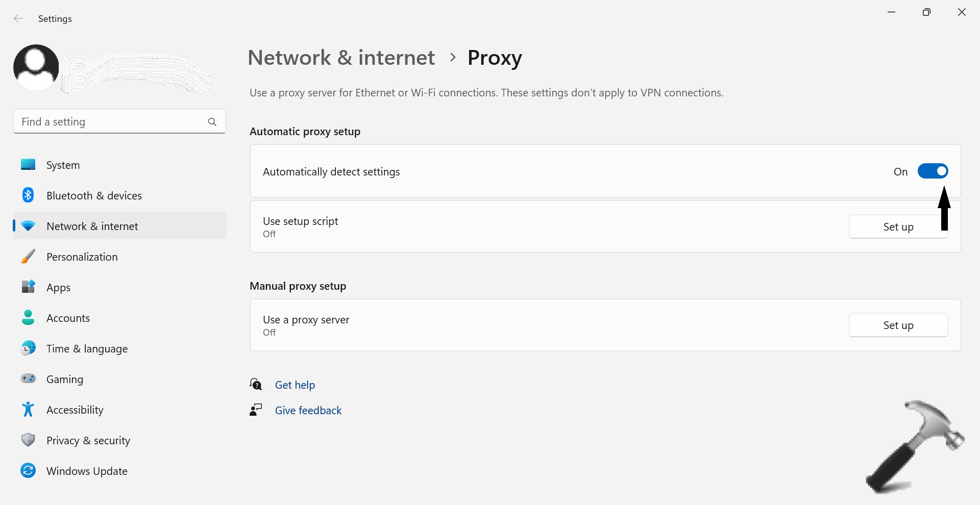This screenshot has height=505, width=980.
Task: Click the Accounts person icon
Action: (x=28, y=318)
